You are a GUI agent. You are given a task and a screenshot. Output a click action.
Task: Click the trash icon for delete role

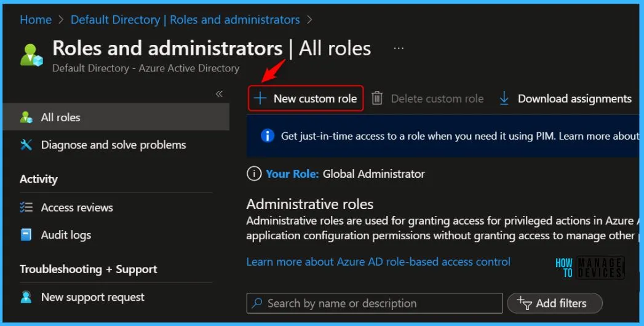(x=377, y=98)
